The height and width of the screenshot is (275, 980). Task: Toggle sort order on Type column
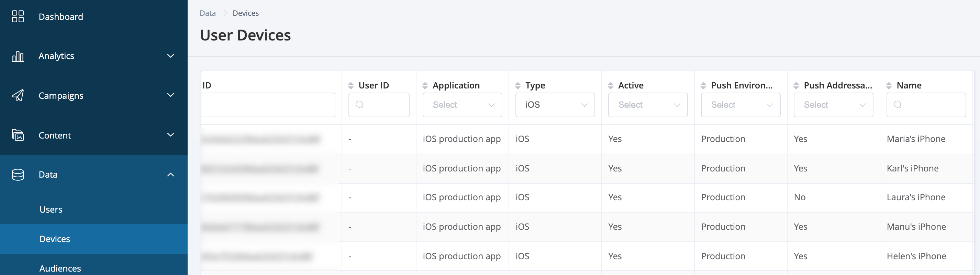click(x=518, y=86)
